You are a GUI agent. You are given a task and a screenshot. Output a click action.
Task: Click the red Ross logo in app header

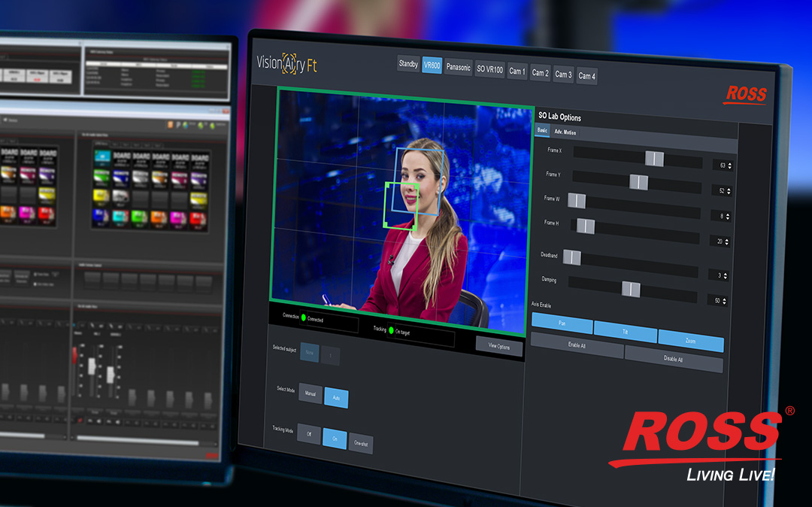(745, 94)
